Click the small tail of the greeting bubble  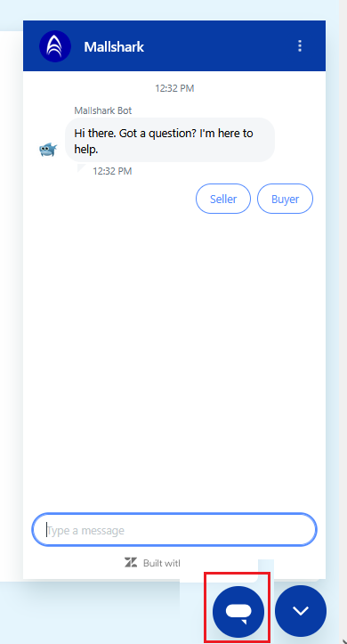tap(81, 167)
